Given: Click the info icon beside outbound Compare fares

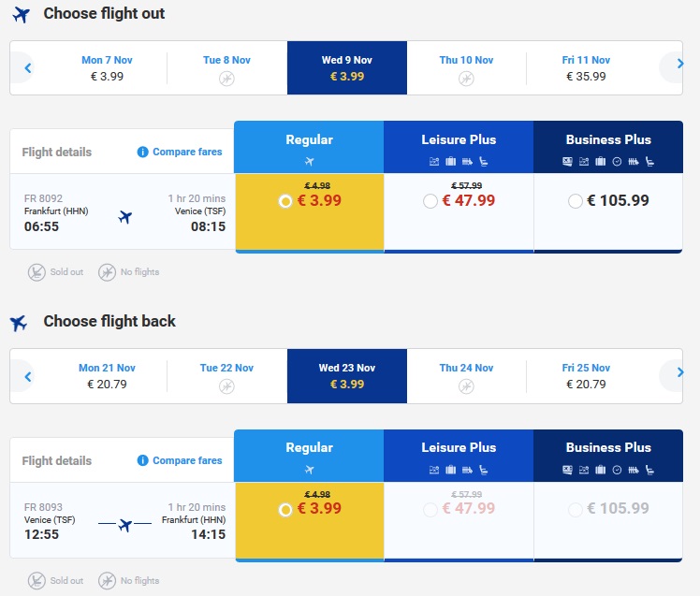Looking at the screenshot, I should click(143, 152).
